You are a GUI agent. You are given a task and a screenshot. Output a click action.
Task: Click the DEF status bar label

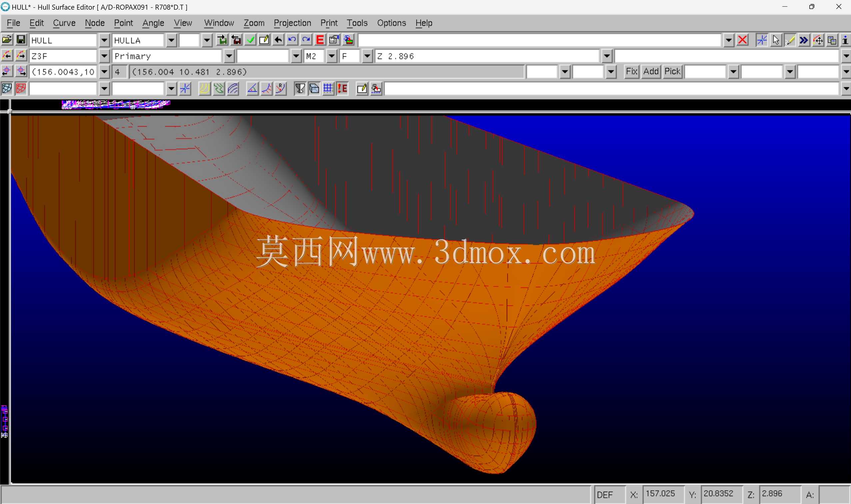605,495
